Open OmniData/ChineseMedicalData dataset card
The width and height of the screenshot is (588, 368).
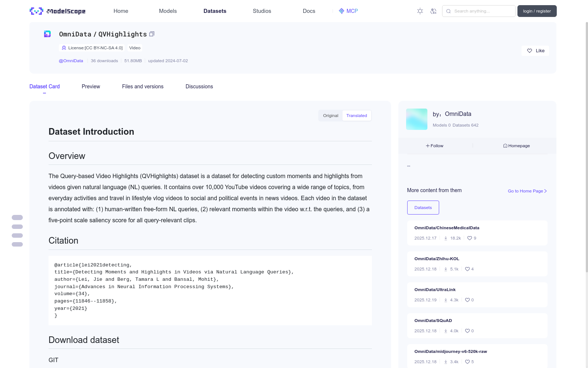[x=477, y=233]
